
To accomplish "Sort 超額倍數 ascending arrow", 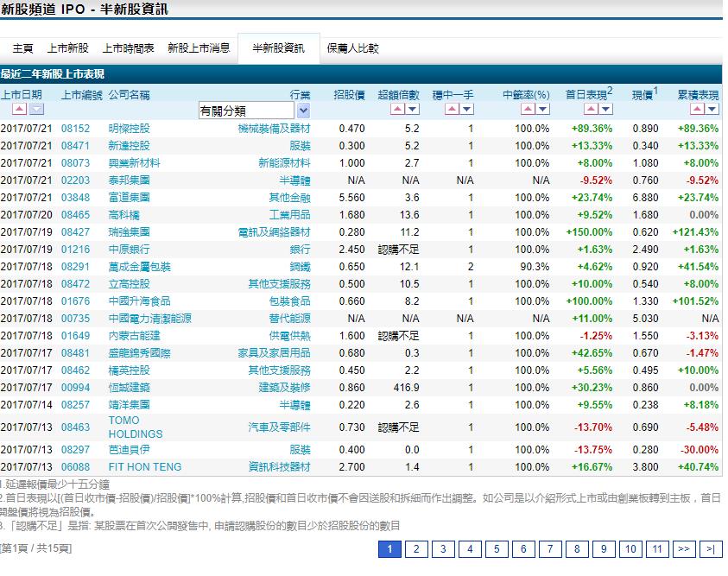I will (x=397, y=109).
